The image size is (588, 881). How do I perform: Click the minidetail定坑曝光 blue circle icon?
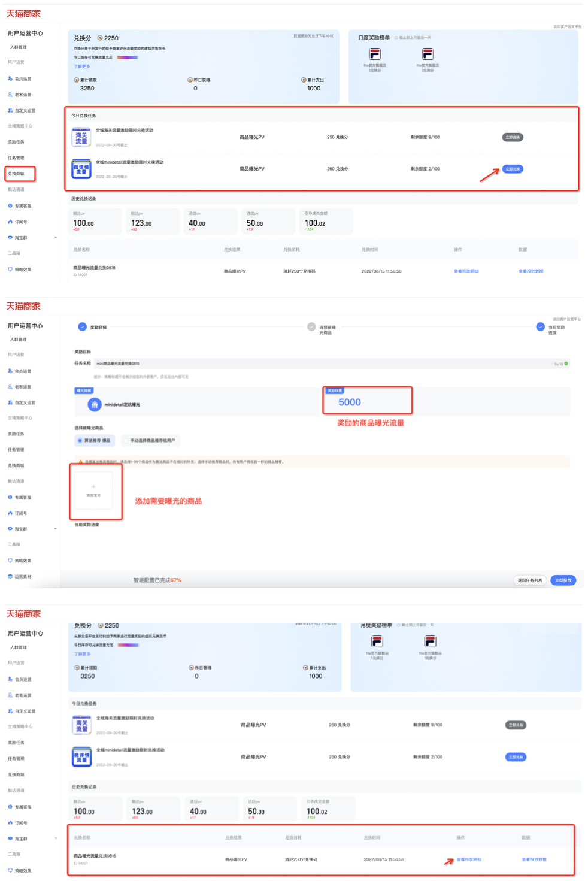click(x=95, y=405)
